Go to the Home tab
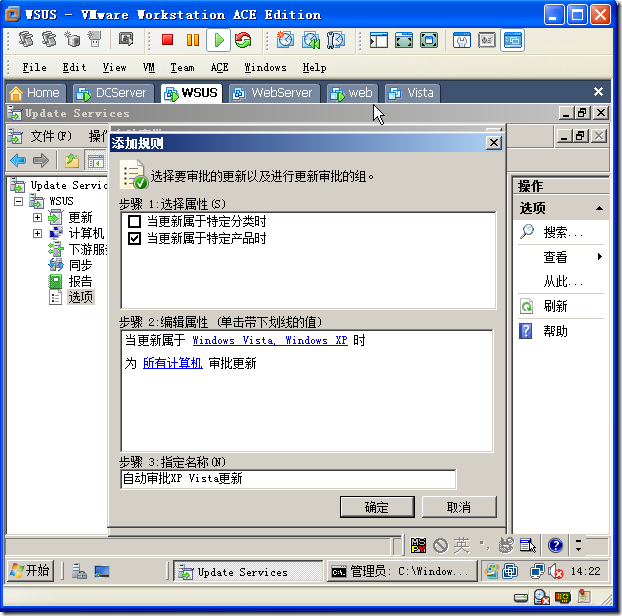 [x=35, y=93]
